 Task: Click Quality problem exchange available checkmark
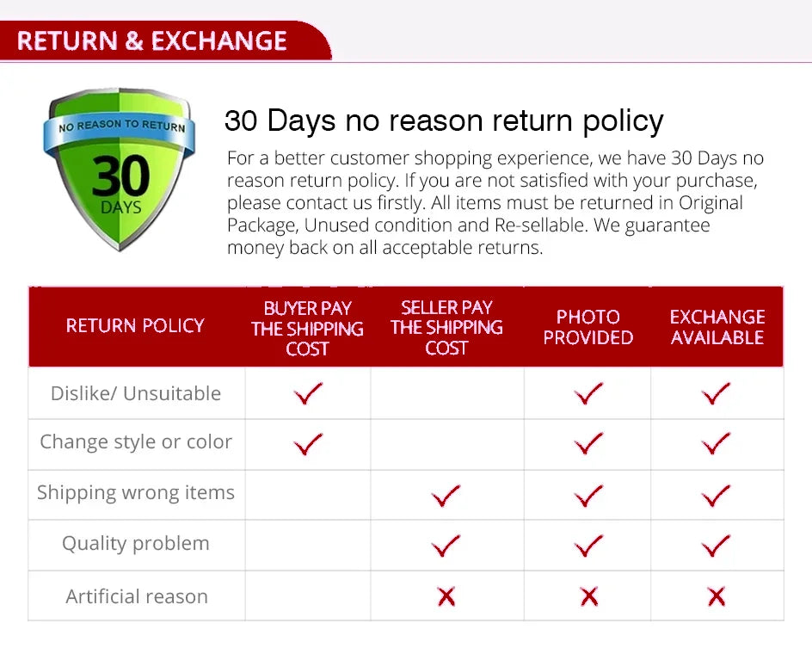(716, 545)
